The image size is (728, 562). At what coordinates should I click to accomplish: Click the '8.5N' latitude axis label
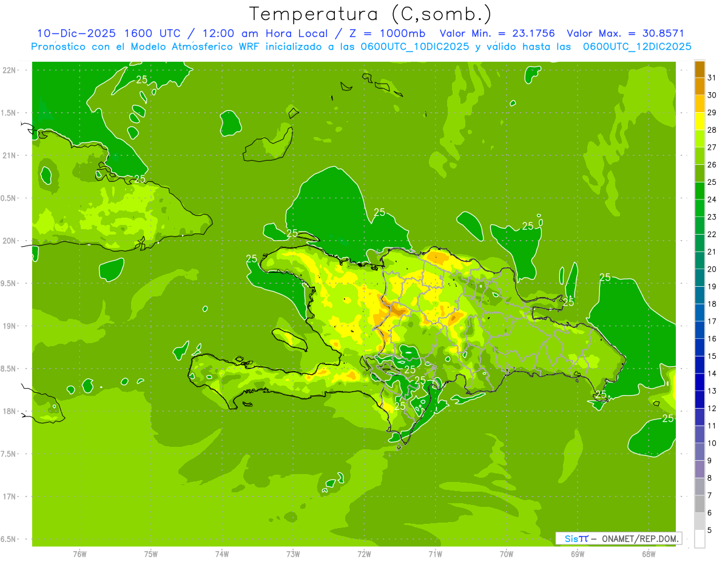[8, 369]
